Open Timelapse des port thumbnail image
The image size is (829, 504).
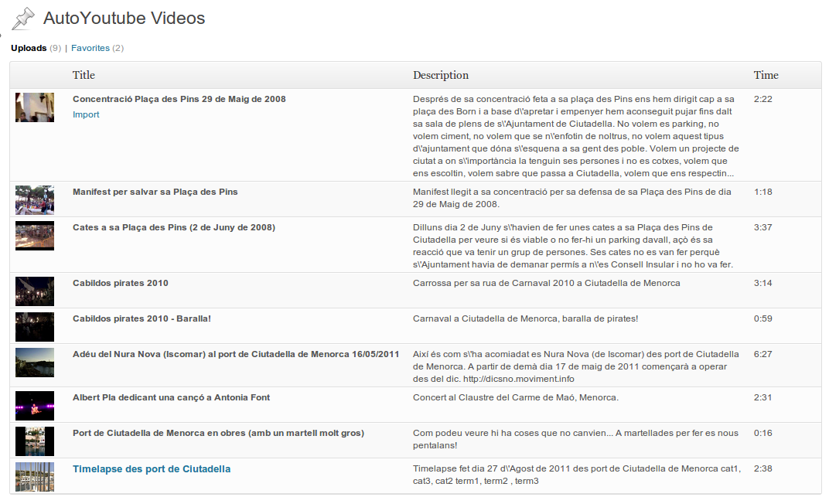point(35,477)
